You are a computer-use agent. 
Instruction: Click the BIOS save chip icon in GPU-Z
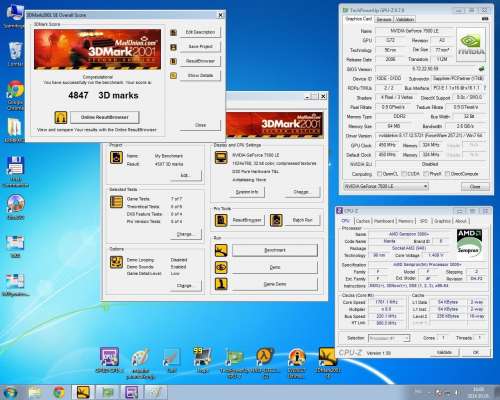click(481, 69)
